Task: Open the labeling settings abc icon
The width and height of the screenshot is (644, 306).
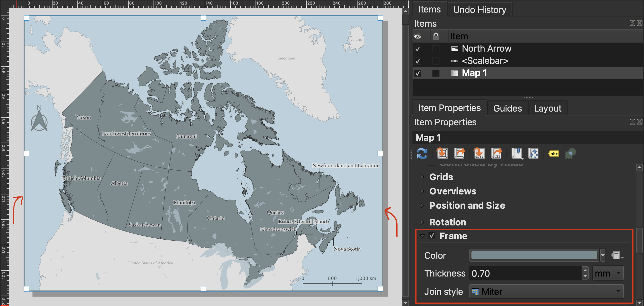Action: click(x=554, y=154)
